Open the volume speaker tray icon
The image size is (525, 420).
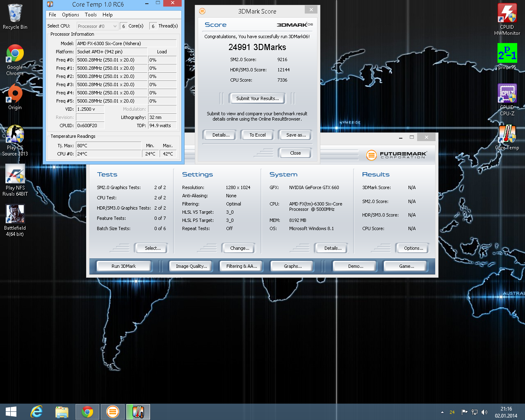(484, 412)
